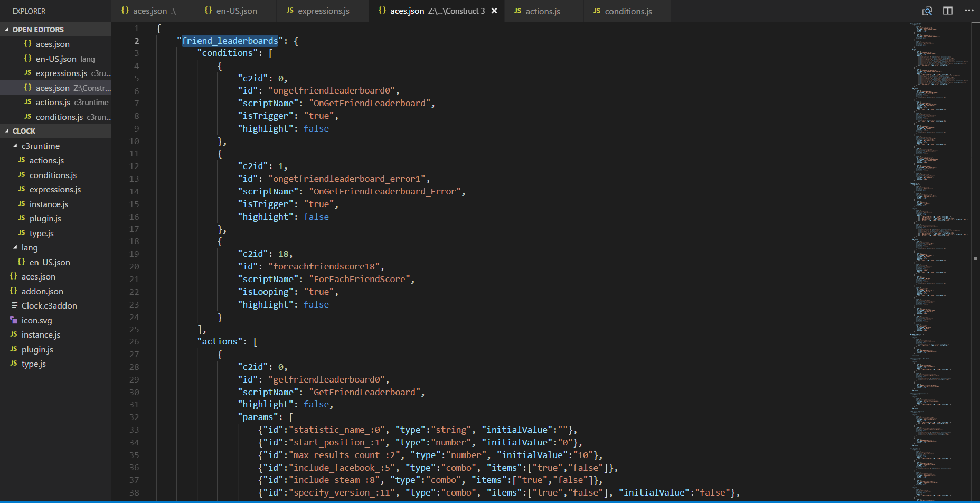The width and height of the screenshot is (980, 503).
Task: Click the JS icon beside conditions.js in sidebar
Action: tap(21, 175)
